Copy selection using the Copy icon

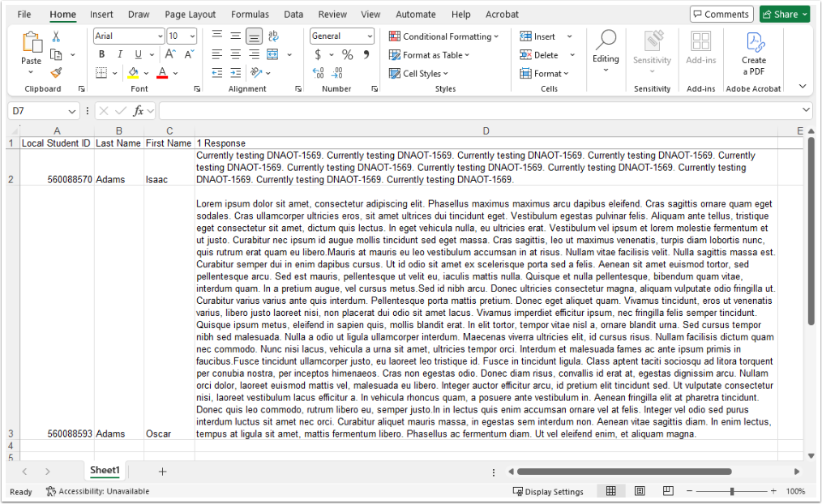[x=56, y=54]
